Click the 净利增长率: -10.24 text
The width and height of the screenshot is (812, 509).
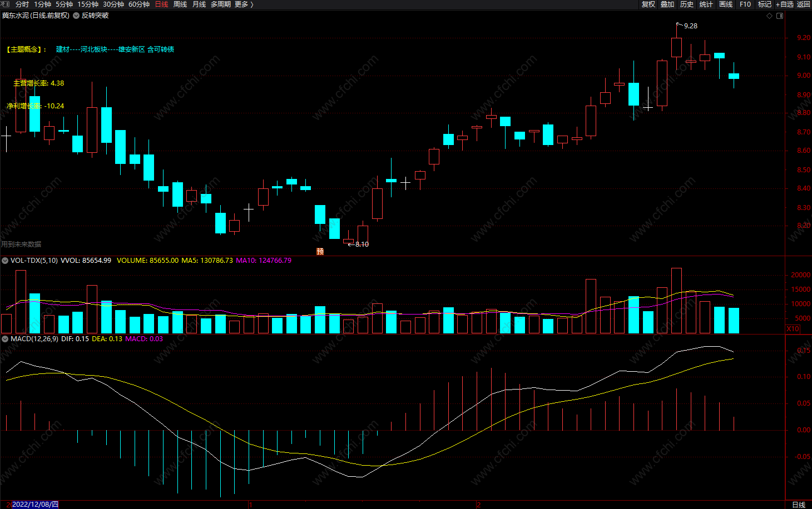pos(35,106)
